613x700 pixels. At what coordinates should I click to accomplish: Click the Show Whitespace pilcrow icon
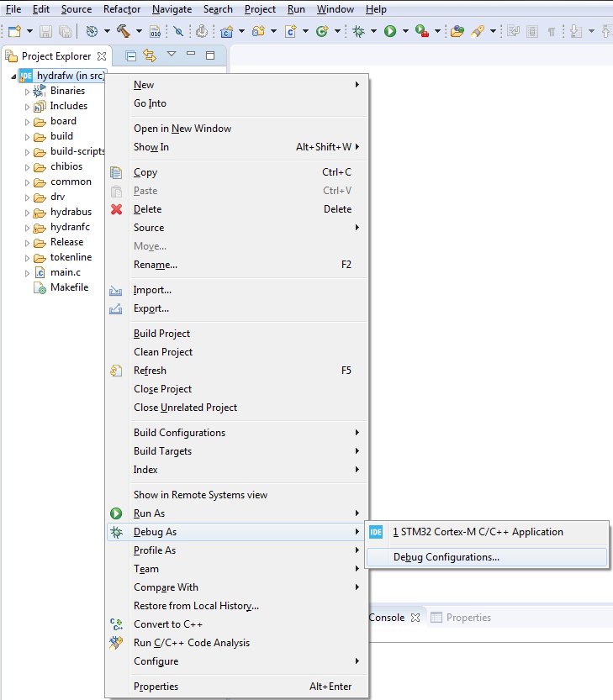[552, 32]
